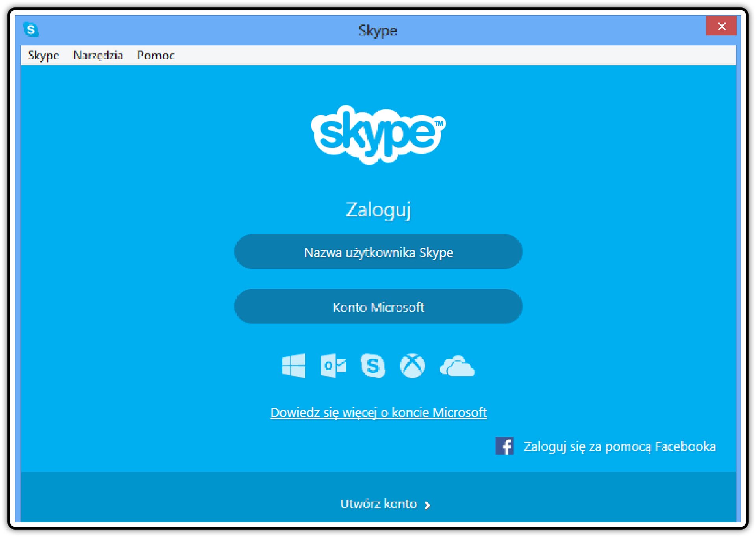Click Utwórz konto to create account
This screenshot has height=537, width=756.
tap(378, 504)
